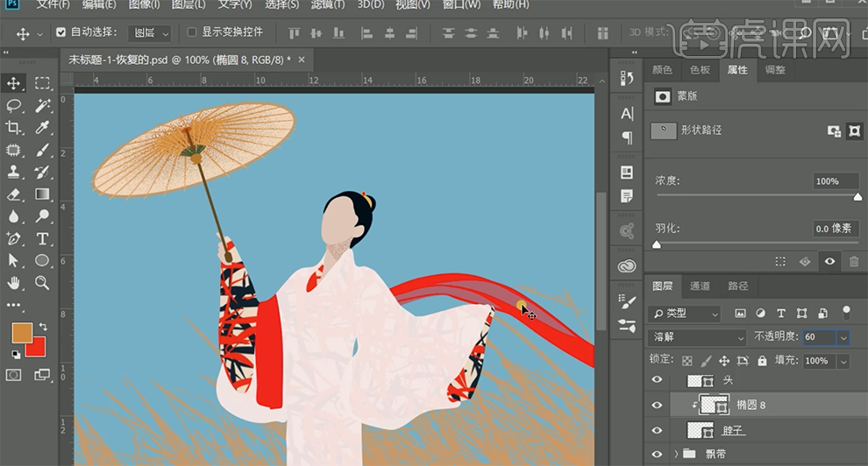Select the Lasso tool

14,106
